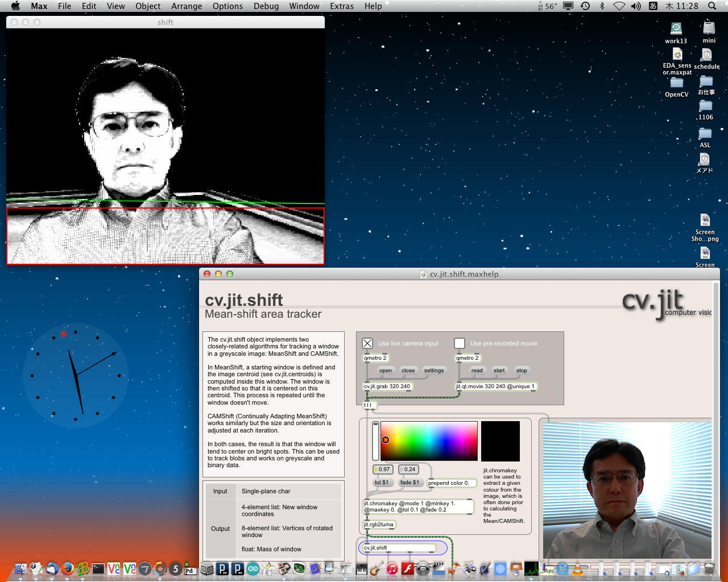Open the Bluetooth status menu
The width and height of the screenshot is (728, 582).
click(x=602, y=6)
